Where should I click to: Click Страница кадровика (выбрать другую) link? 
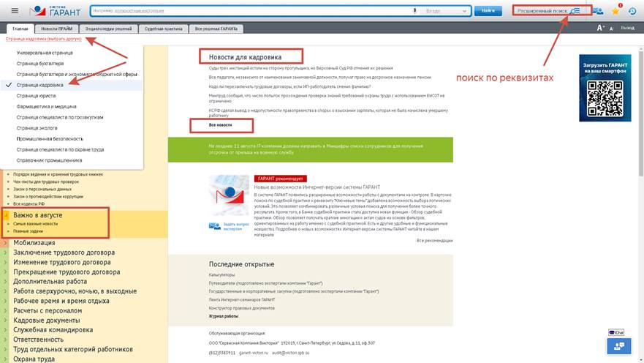pyautogui.click(x=44, y=39)
